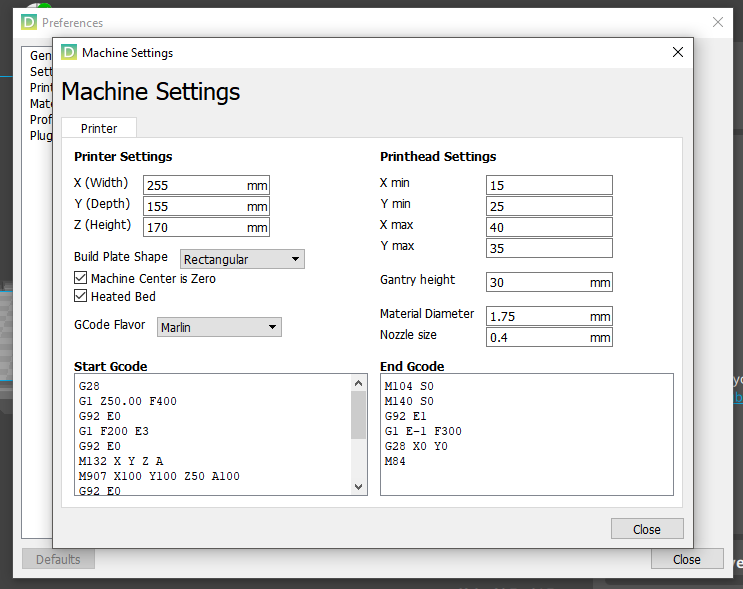Click the G28 line in Start Gcode

point(89,386)
